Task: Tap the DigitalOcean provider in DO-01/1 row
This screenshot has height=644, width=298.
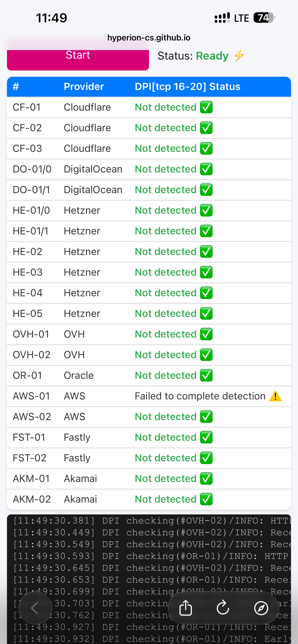Action: (93, 190)
